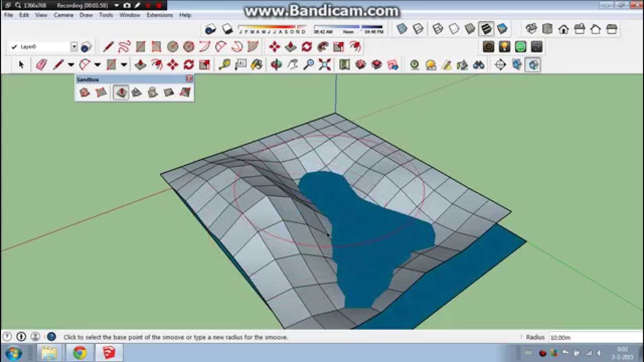This screenshot has width=644, height=362.
Task: Select the Sandbox Stamp tool
Action: pos(137,93)
